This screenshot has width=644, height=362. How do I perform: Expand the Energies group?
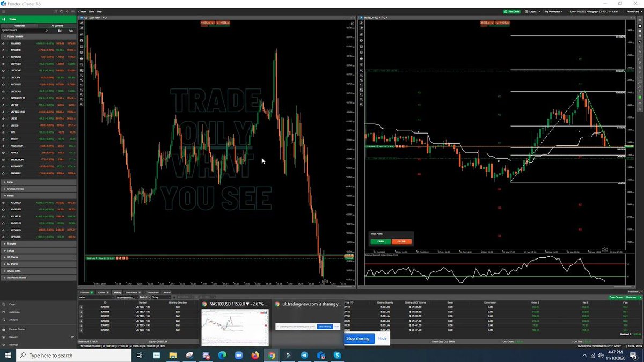tap(38, 243)
